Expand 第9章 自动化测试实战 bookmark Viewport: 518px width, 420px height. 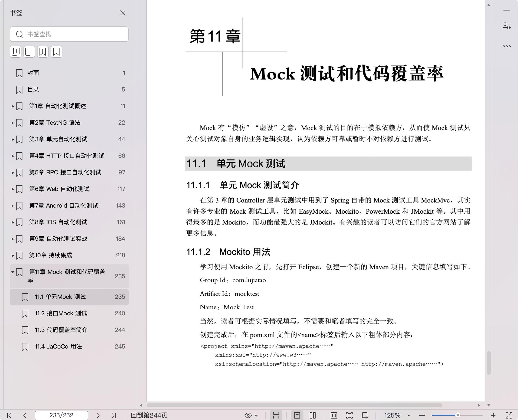[13, 239]
